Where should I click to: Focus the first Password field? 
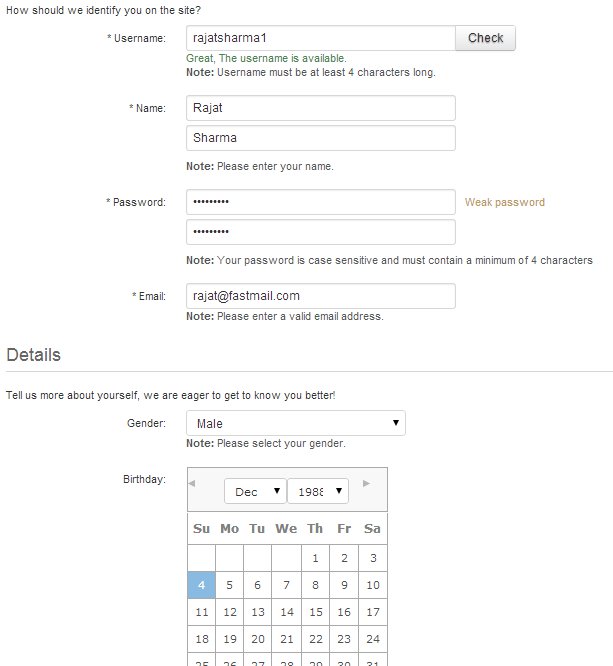pos(320,202)
